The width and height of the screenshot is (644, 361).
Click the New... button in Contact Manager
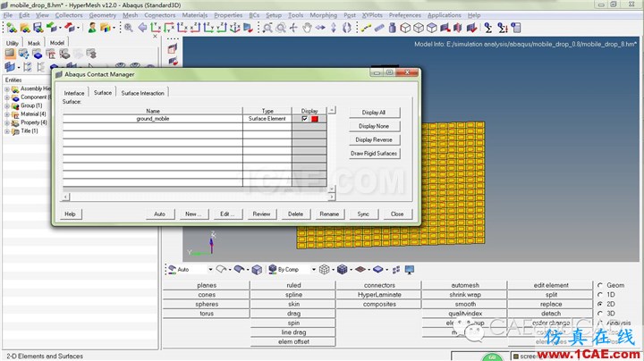point(193,214)
